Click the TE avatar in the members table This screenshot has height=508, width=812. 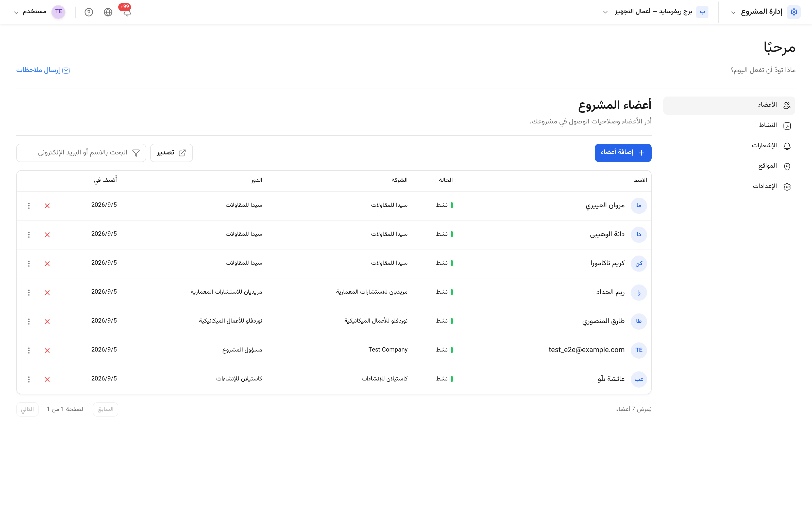(639, 351)
